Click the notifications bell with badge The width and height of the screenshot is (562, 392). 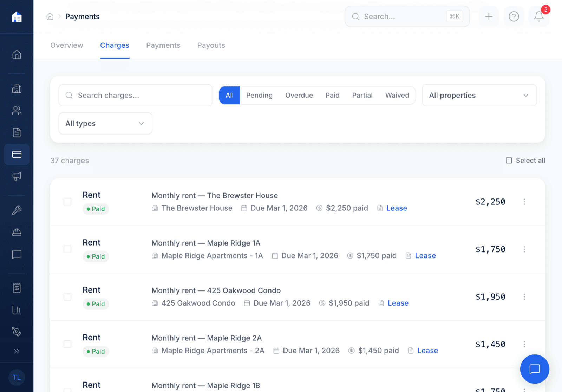point(538,16)
